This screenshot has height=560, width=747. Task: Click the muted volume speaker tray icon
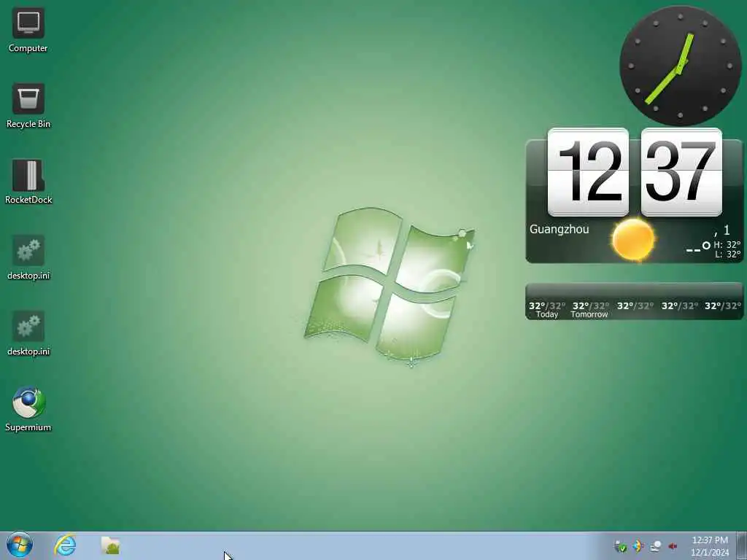tap(673, 546)
